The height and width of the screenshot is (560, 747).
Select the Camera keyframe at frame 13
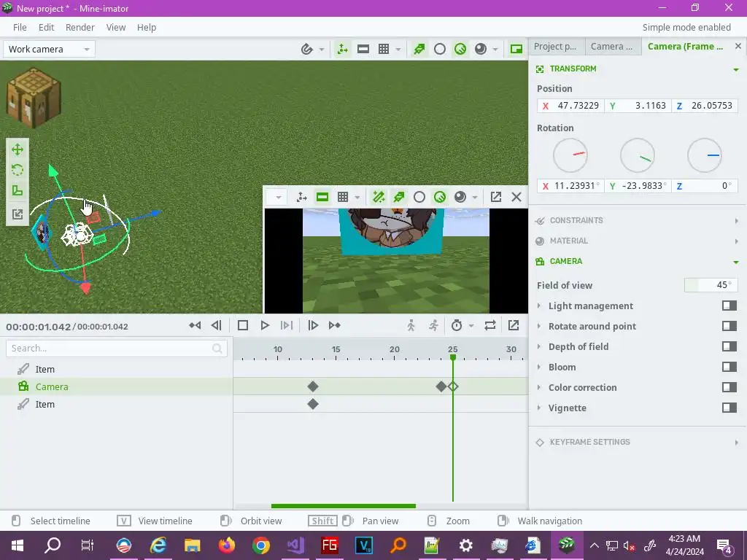(x=312, y=386)
